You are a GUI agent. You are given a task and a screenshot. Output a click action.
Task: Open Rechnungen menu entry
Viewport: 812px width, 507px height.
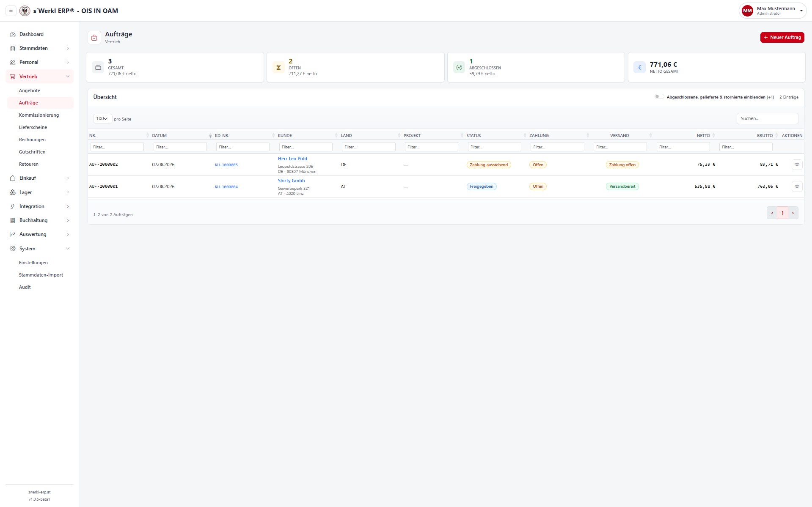coord(32,140)
